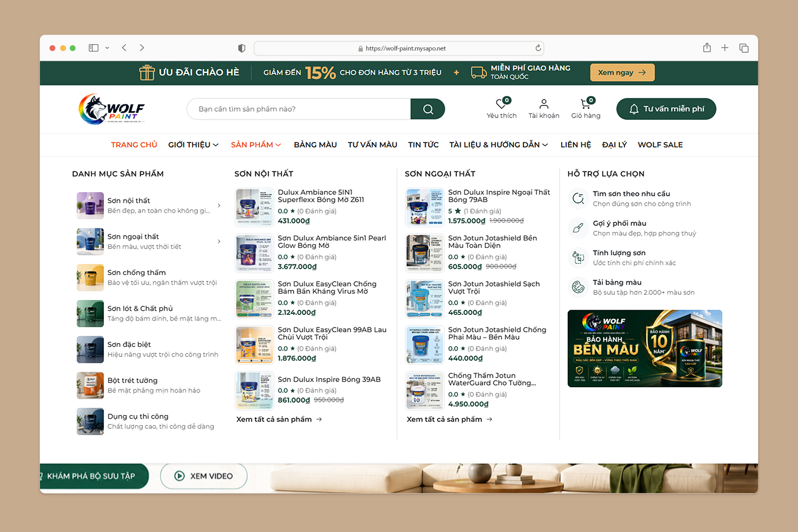Screen dimensions: 798x532
Task: Click the Tư vấn miễn phí button
Action: (x=666, y=109)
